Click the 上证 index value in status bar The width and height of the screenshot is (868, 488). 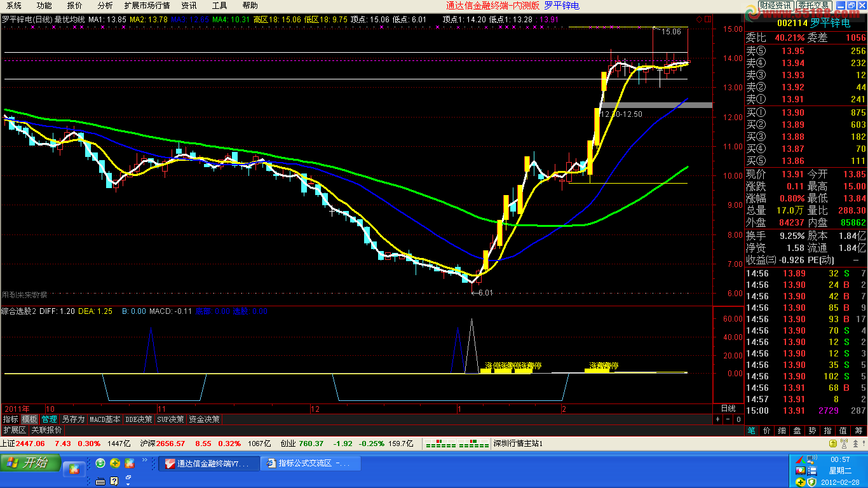pyautogui.click(x=30, y=444)
